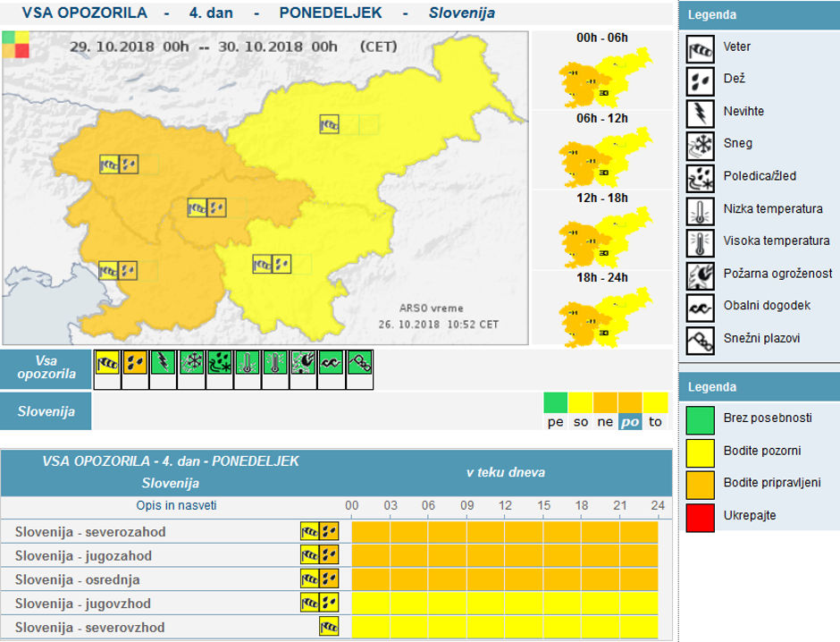Select the high temperature warning icon filter
Viewport: 840px width, 642px height.
coord(275,362)
